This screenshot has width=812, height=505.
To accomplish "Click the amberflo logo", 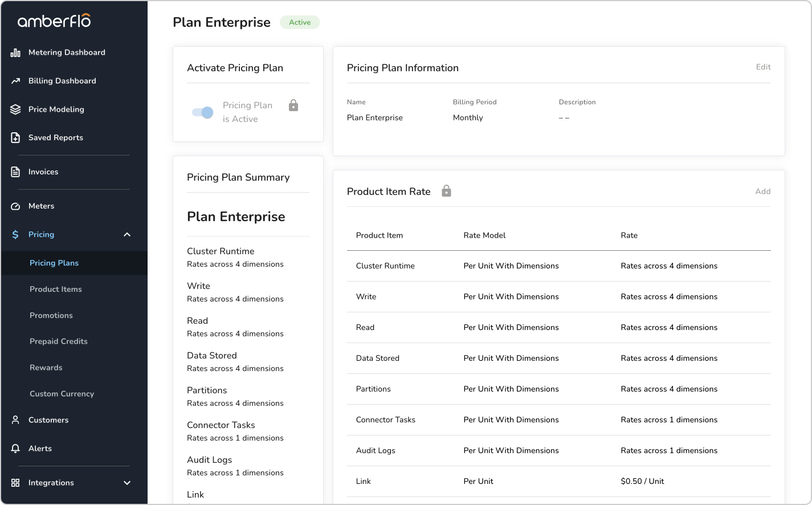I will click(x=54, y=21).
